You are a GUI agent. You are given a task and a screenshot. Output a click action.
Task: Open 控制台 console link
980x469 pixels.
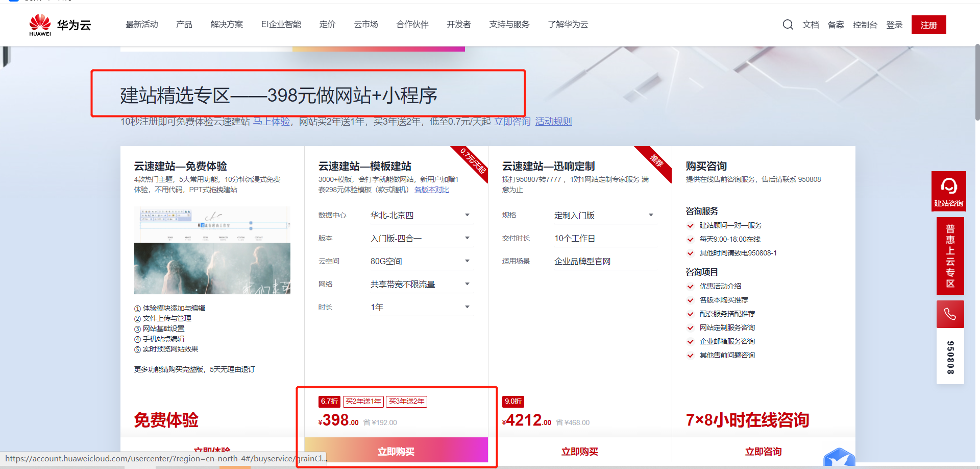coord(865,25)
